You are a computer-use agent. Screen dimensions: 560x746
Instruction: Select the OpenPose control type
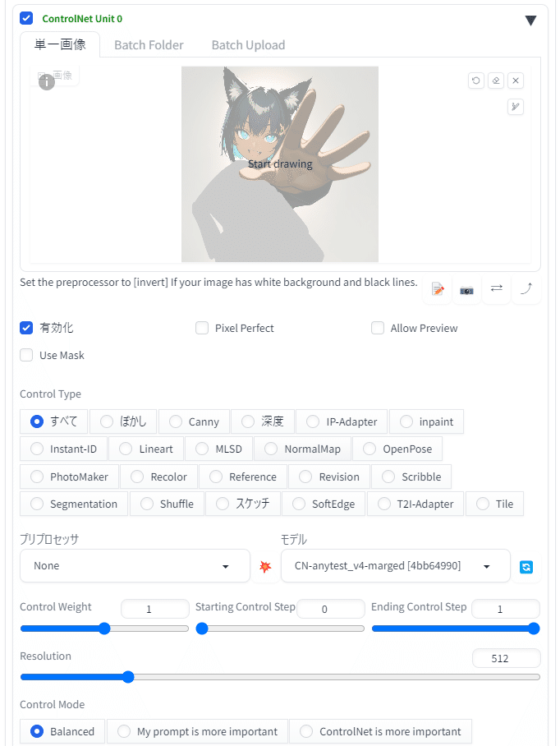coord(397,449)
